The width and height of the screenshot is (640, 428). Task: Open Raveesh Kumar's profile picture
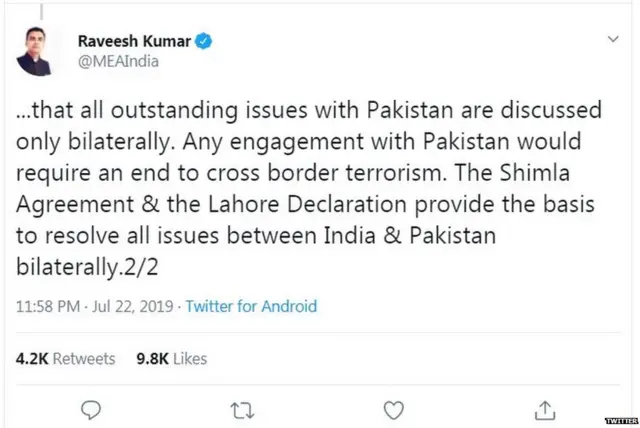pos(35,52)
